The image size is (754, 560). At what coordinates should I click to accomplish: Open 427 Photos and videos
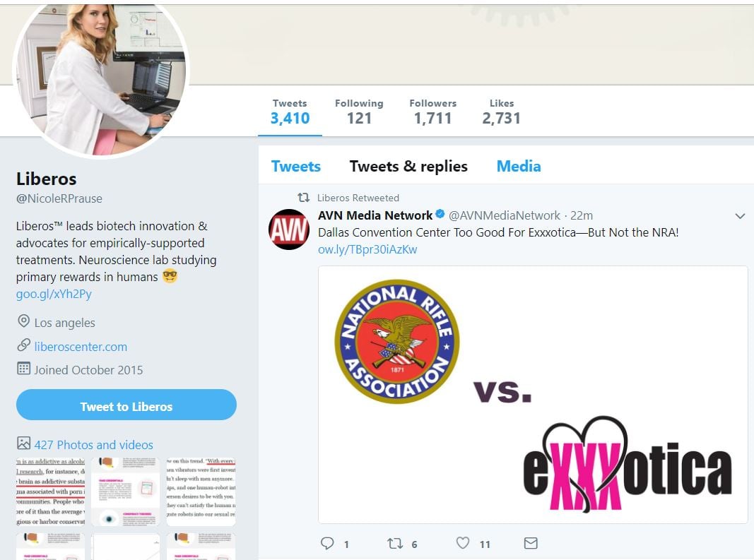94,445
